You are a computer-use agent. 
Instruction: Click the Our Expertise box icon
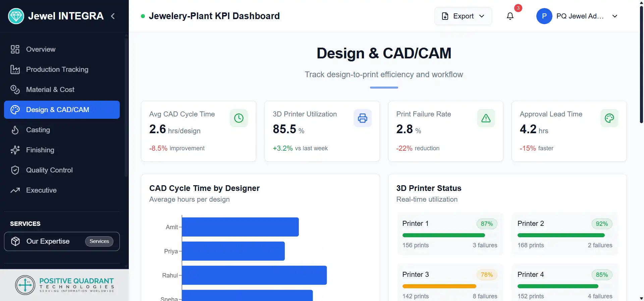click(x=15, y=241)
